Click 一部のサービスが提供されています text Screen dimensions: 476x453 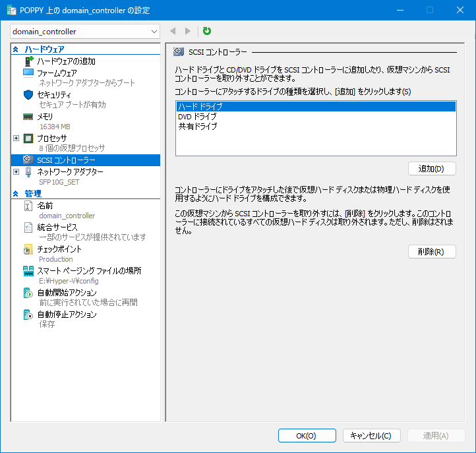click(92, 237)
